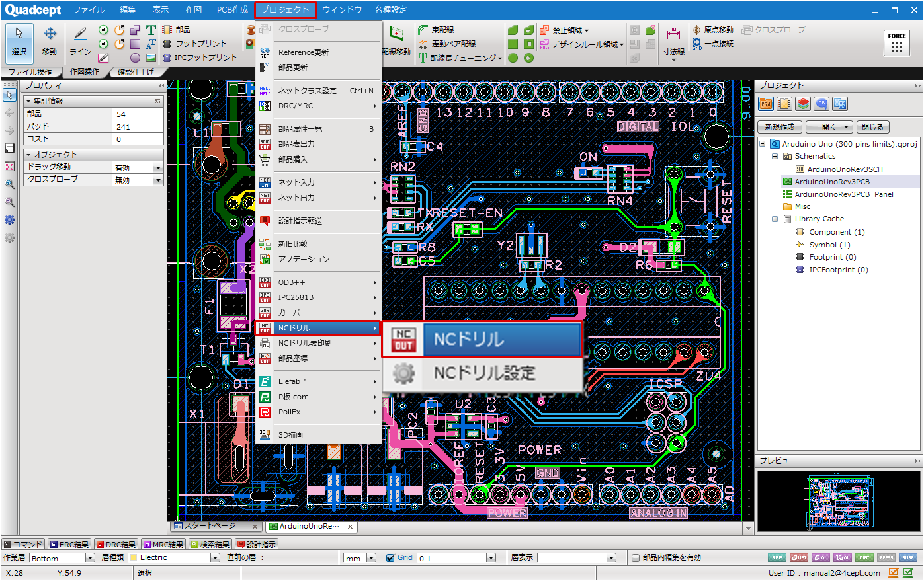The image size is (924, 581).
Task: Choose NCドリル設定 in the submenu
Action: (x=483, y=373)
